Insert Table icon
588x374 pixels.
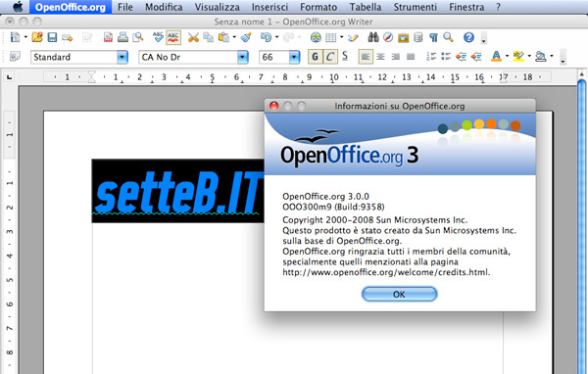tap(331, 37)
